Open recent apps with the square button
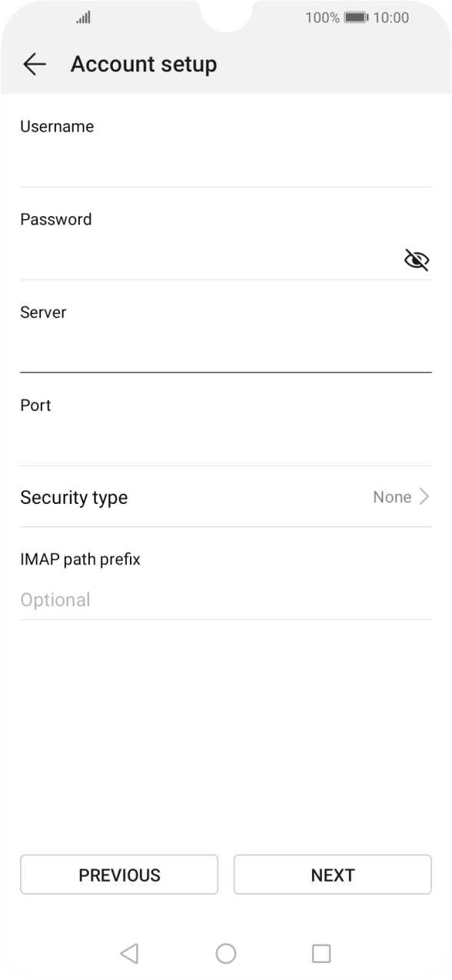452x980 pixels. click(322, 952)
